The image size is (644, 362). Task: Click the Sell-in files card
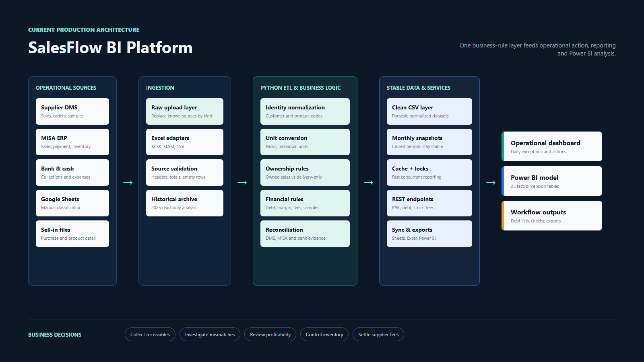(x=72, y=234)
